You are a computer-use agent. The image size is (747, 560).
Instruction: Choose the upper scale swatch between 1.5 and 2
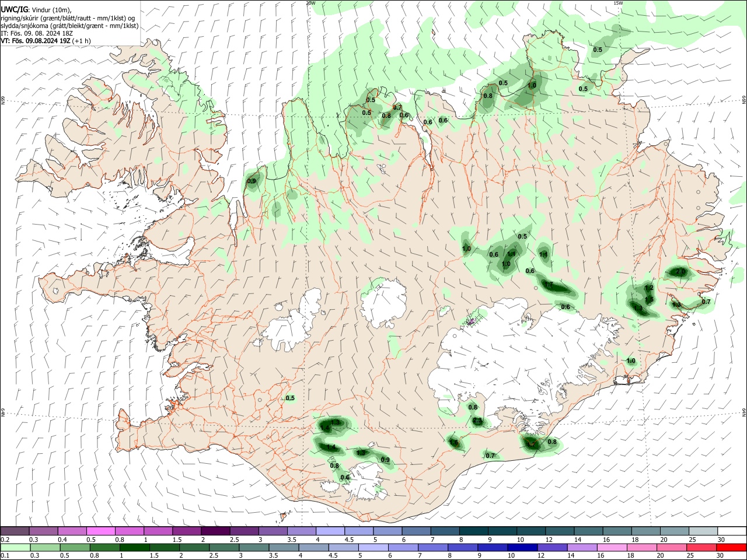click(187, 531)
